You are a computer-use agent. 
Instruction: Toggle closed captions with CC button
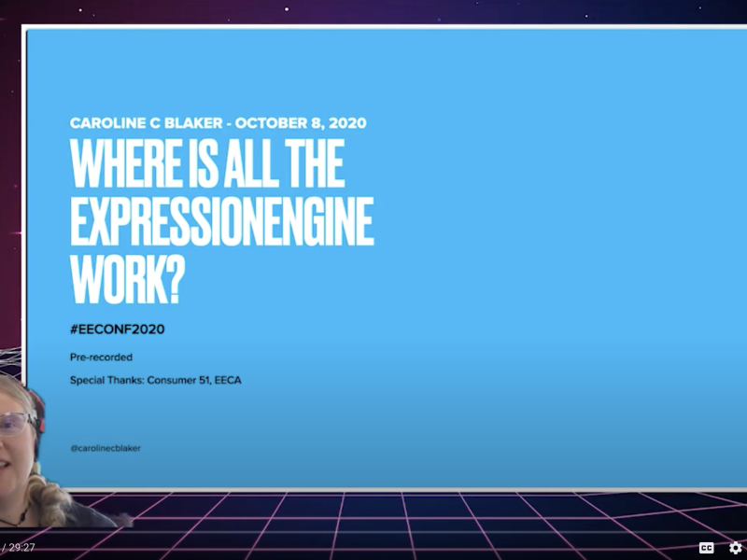(x=707, y=548)
